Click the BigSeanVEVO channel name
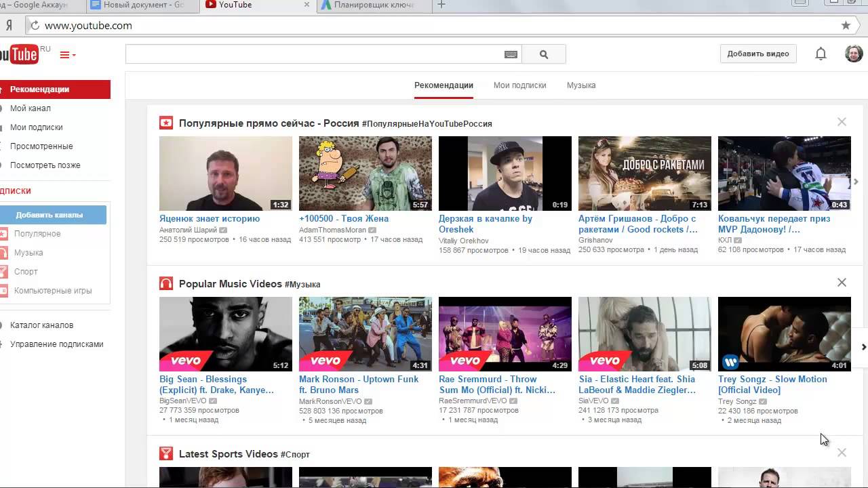 point(183,401)
